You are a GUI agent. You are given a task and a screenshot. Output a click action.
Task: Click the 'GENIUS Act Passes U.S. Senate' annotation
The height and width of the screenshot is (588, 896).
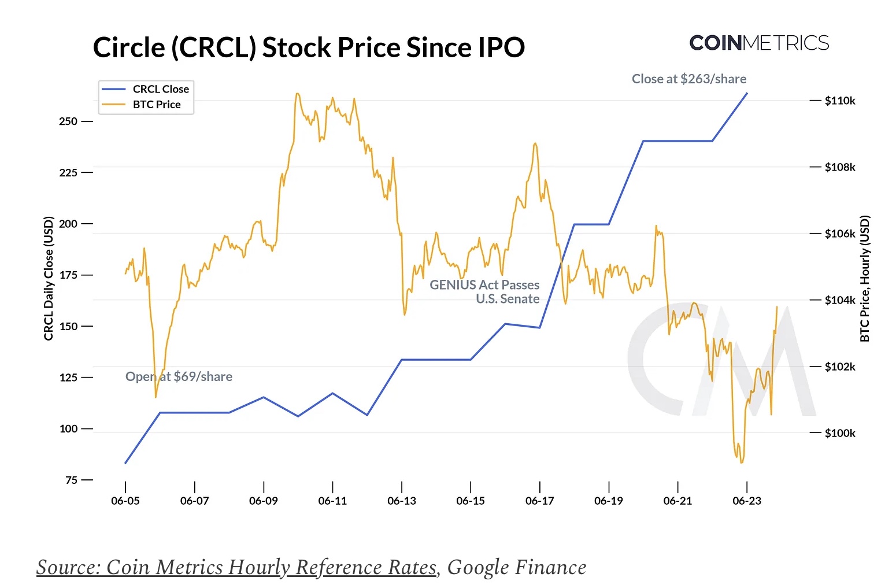point(484,292)
